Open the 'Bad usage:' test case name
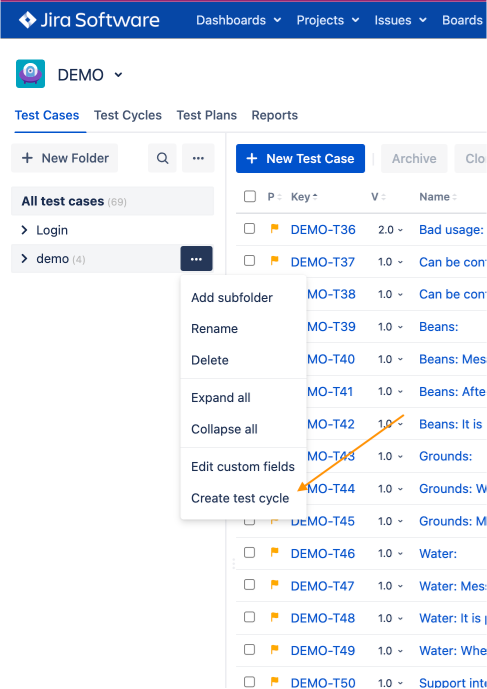 (451, 230)
